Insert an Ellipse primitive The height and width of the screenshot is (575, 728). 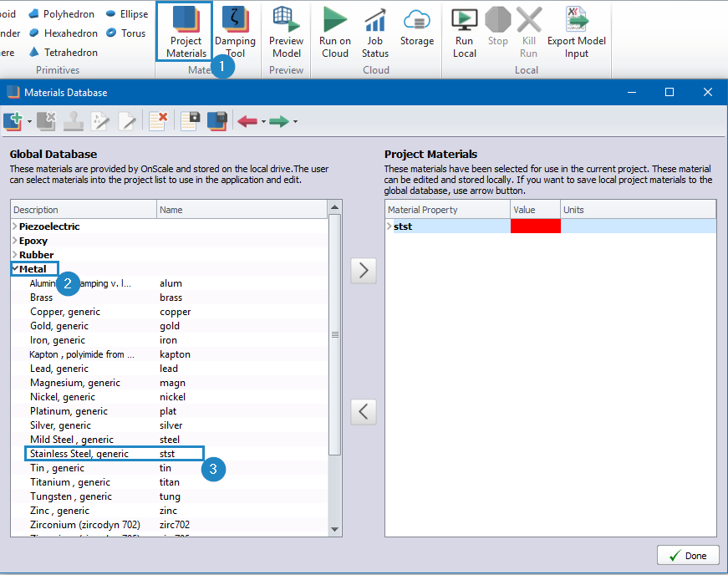(x=127, y=14)
